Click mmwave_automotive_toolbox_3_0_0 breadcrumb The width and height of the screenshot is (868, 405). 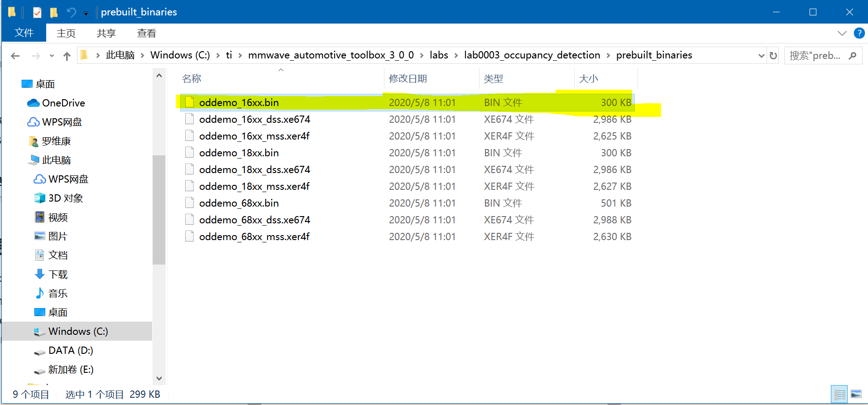(331, 55)
